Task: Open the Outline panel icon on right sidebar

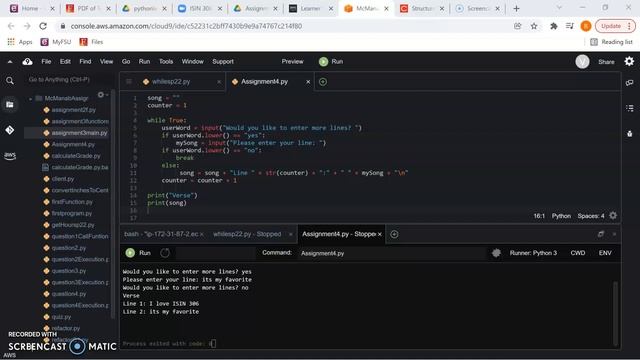Action: click(629, 108)
